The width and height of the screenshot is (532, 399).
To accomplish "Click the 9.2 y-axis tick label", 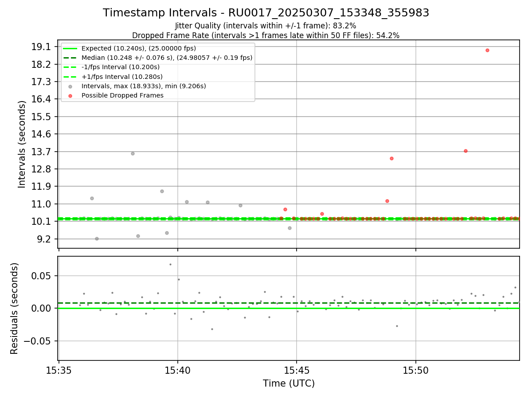I will tap(43, 239).
